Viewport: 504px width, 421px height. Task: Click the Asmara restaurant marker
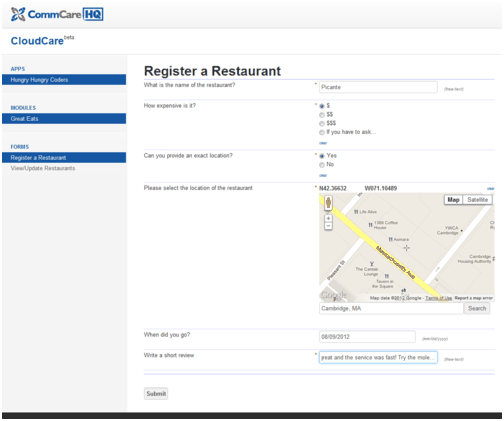390,239
